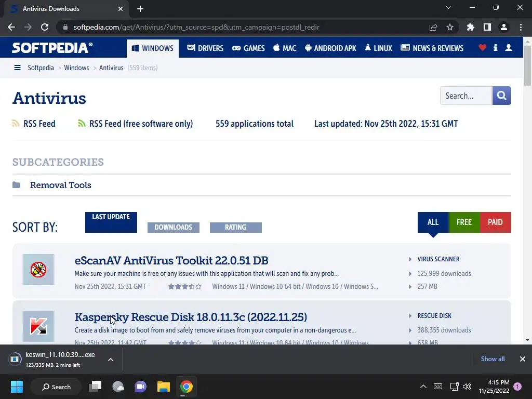Expand the keswin download options chevron
This screenshot has height=399, width=532.
coord(111,360)
